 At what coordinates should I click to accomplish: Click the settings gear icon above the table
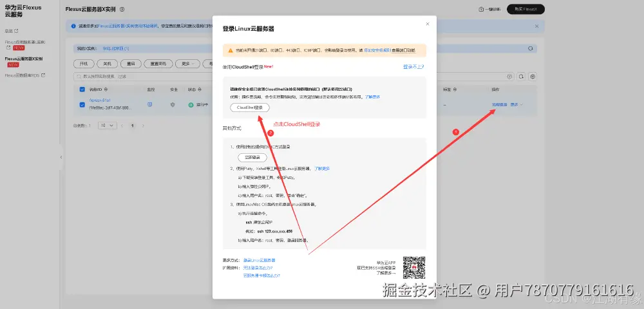pyautogui.click(x=533, y=77)
